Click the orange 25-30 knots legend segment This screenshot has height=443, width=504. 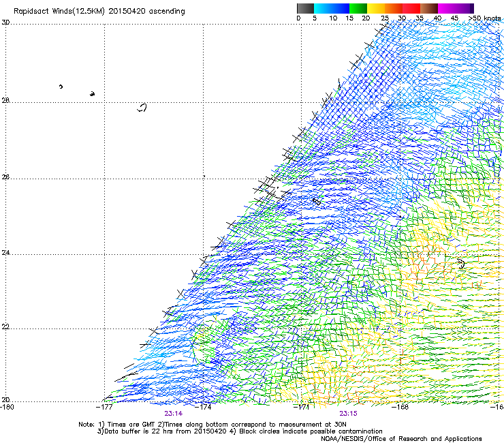click(x=394, y=8)
